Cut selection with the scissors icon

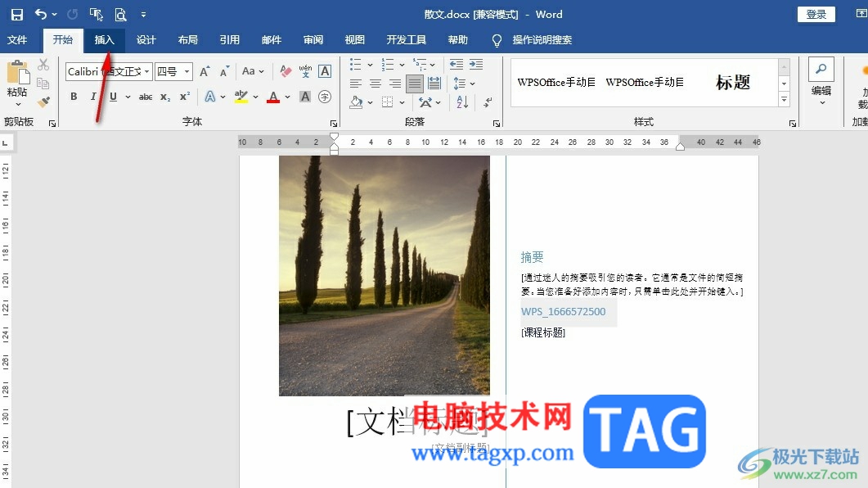pos(43,65)
